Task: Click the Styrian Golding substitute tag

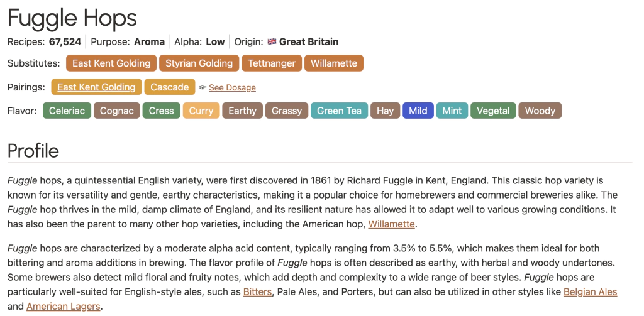Action: pos(199,63)
